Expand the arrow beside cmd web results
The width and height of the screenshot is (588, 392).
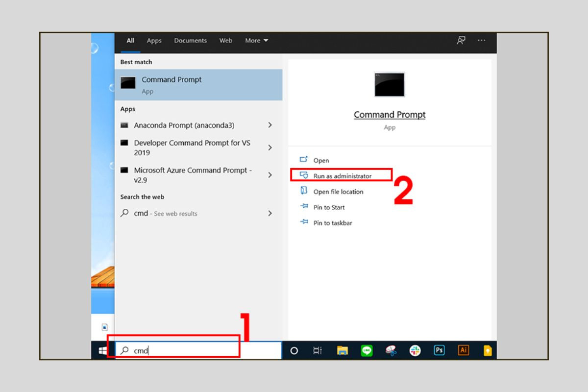(x=270, y=214)
